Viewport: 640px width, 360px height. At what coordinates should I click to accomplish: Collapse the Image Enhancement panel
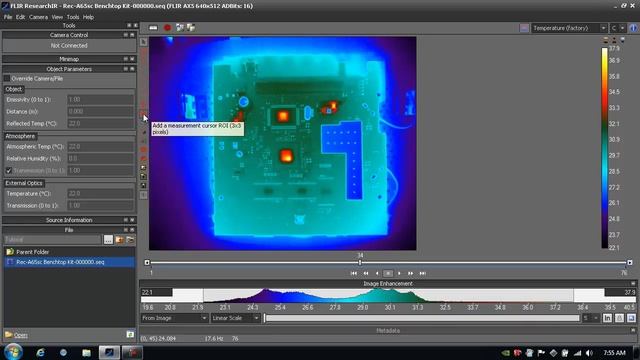coord(633,283)
